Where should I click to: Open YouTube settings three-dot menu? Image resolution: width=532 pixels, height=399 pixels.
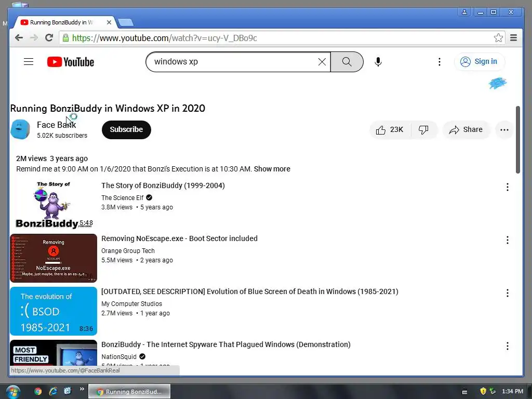(440, 62)
